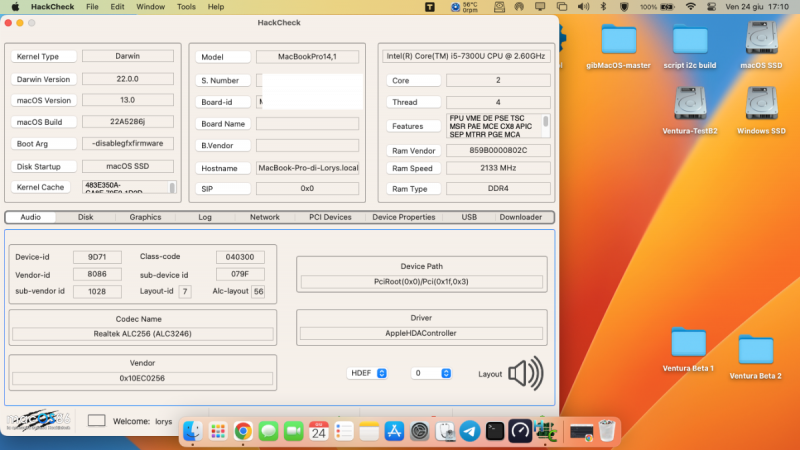Click the Kernel Cache field scrollbar

point(172,187)
